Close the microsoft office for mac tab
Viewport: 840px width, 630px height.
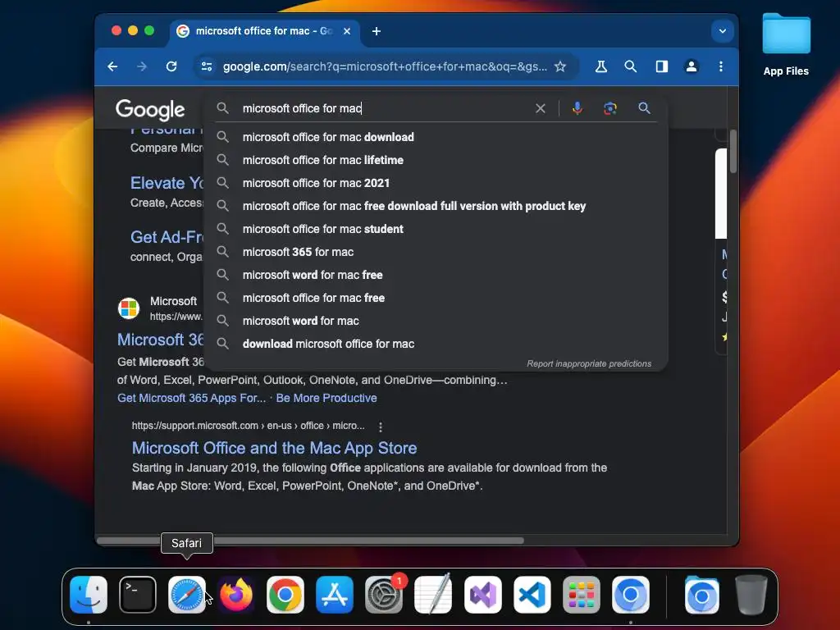click(x=347, y=31)
